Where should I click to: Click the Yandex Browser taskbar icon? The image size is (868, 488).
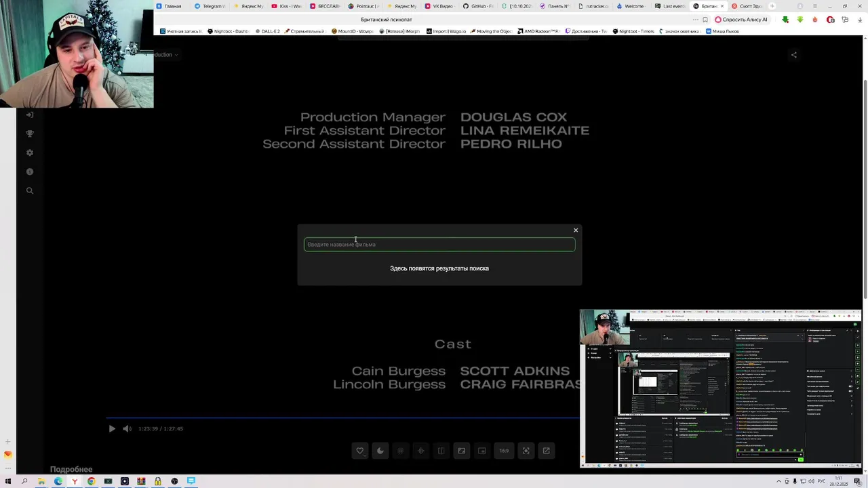75,481
